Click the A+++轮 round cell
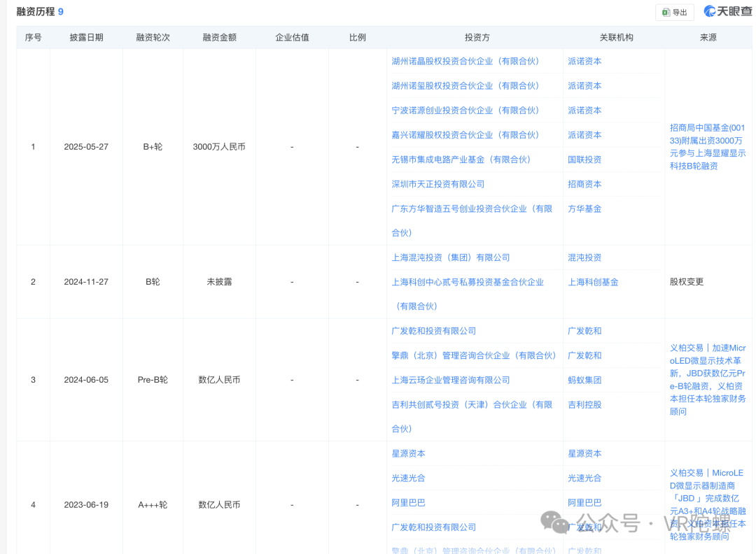The height and width of the screenshot is (554, 756). [x=153, y=505]
